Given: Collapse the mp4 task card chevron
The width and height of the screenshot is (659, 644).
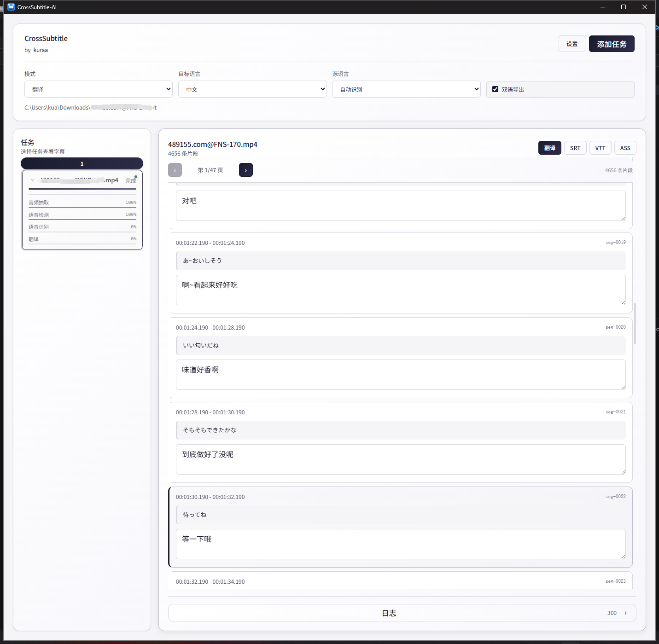Looking at the screenshot, I should 33,180.
